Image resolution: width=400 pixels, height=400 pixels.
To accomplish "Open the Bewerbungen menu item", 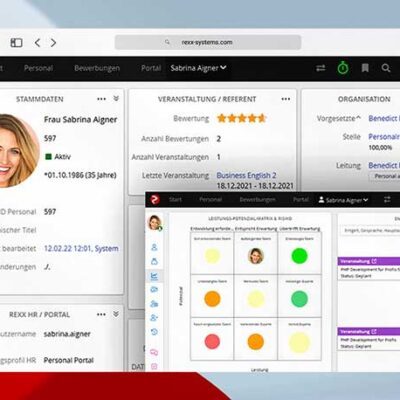I will [97, 68].
